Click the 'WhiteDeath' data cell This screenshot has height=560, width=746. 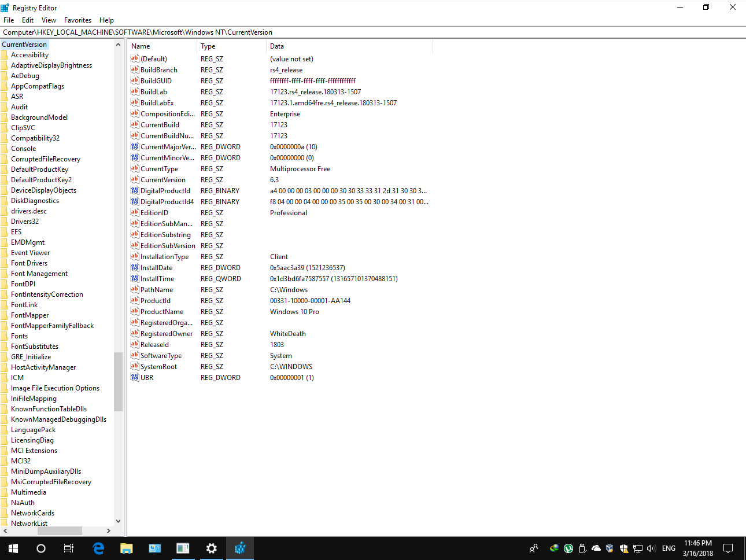288,333
